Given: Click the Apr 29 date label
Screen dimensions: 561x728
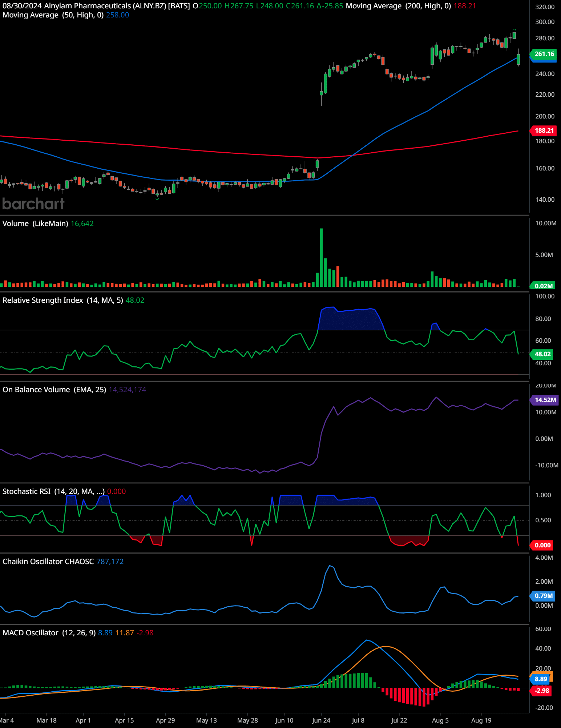Looking at the screenshot, I should click(x=165, y=720).
